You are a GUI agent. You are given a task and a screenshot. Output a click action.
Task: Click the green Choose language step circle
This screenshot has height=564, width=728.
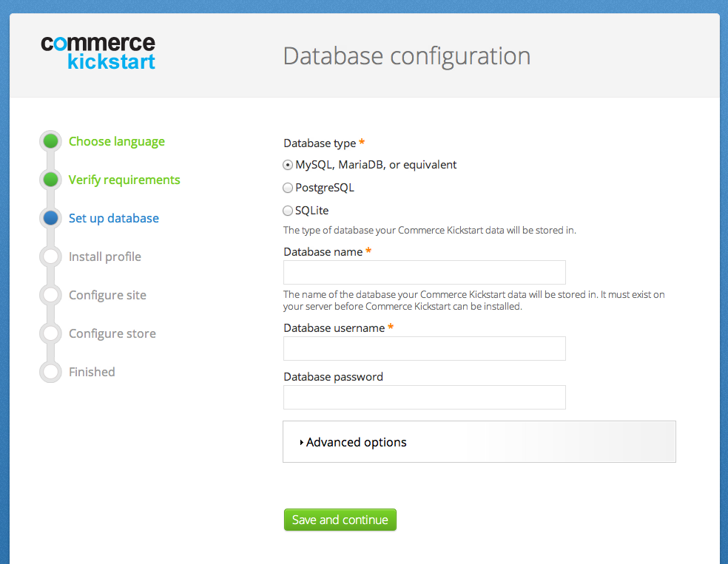pyautogui.click(x=50, y=141)
